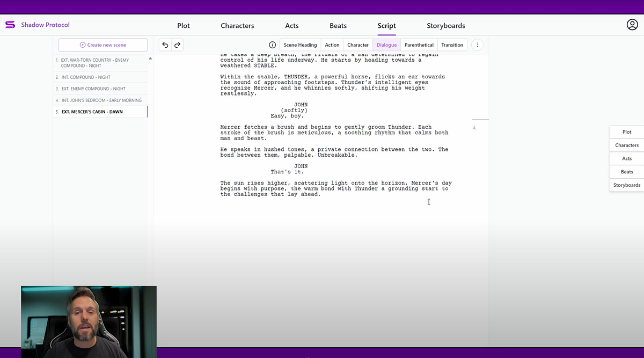Select the Character element type

358,45
